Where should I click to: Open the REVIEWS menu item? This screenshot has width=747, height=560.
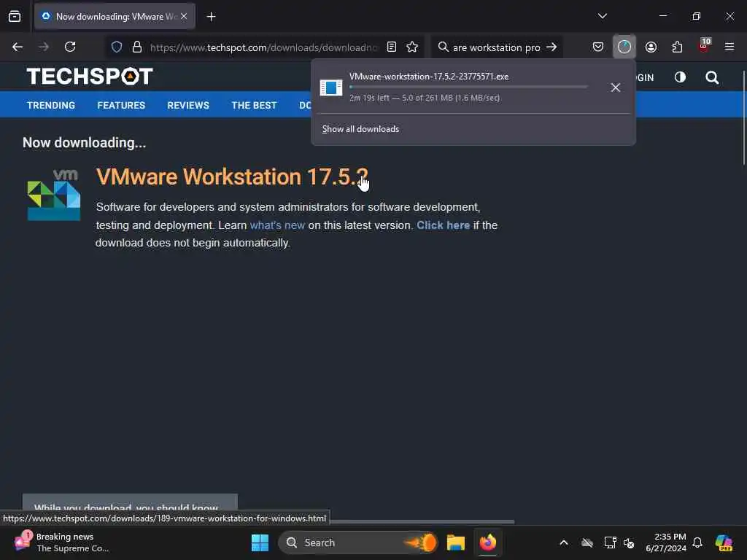pos(188,105)
